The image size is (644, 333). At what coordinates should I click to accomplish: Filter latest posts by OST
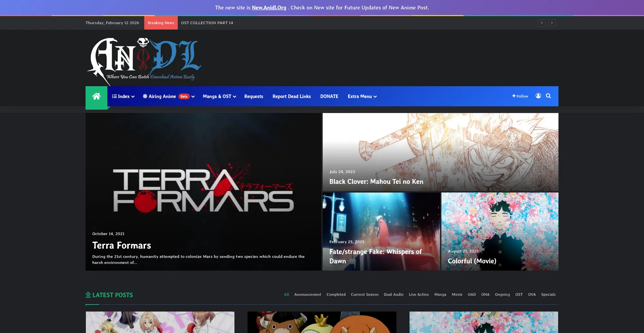(519, 294)
